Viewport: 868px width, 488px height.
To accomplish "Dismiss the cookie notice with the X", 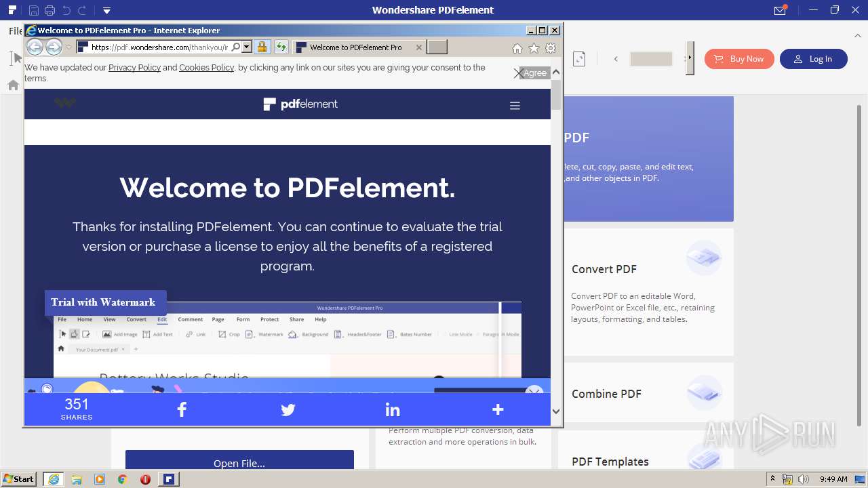I will pyautogui.click(x=518, y=73).
